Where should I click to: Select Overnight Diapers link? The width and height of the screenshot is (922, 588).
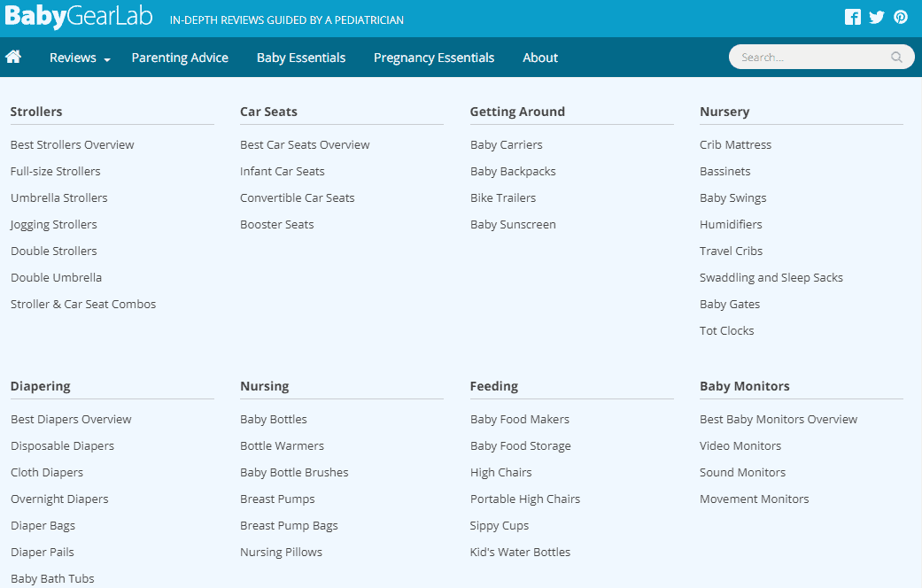[59, 499]
